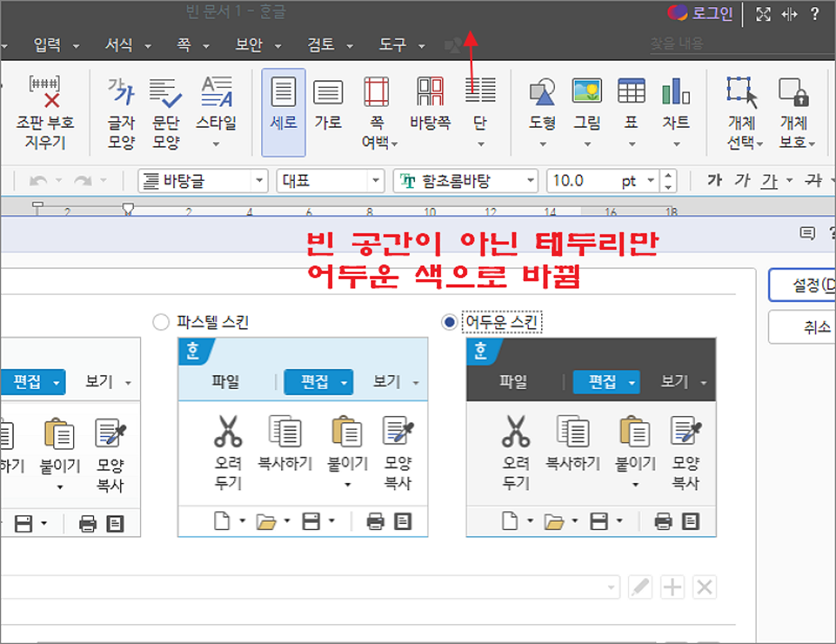Expand the 표 table dropdown arrow

coord(631,144)
